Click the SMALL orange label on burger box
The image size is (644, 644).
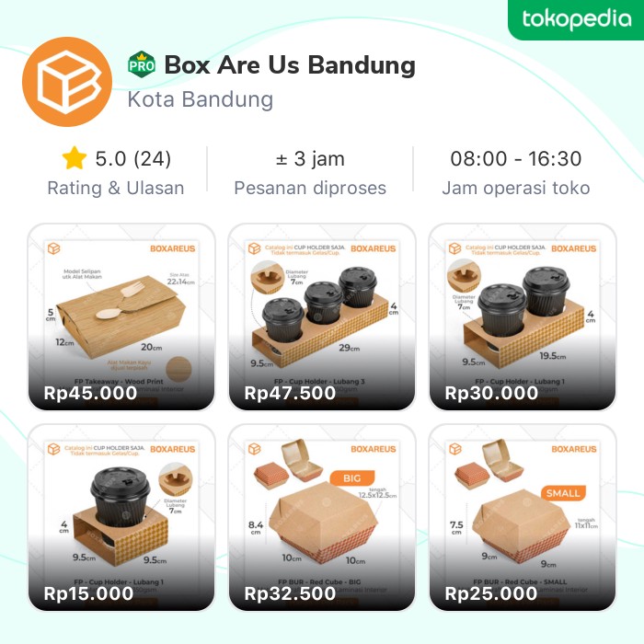(x=563, y=493)
